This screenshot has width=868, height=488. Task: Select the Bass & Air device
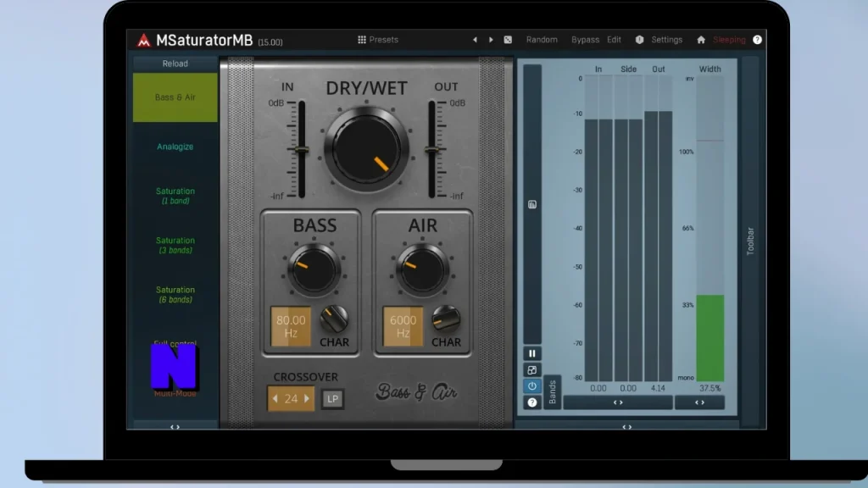point(175,97)
